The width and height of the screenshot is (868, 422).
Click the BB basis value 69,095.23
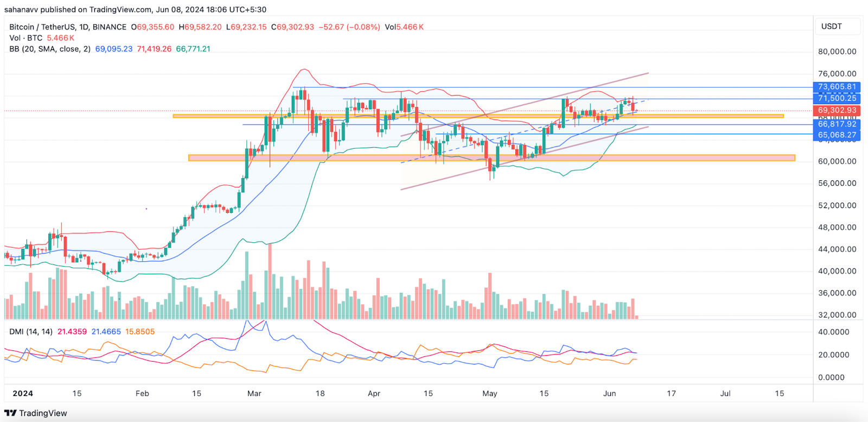pyautogui.click(x=114, y=49)
